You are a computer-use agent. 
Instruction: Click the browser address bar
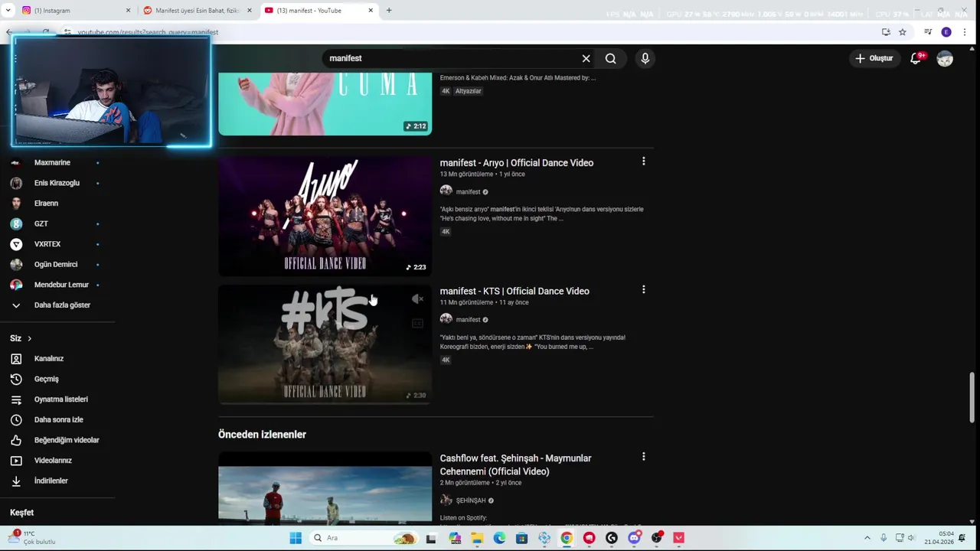475,32
